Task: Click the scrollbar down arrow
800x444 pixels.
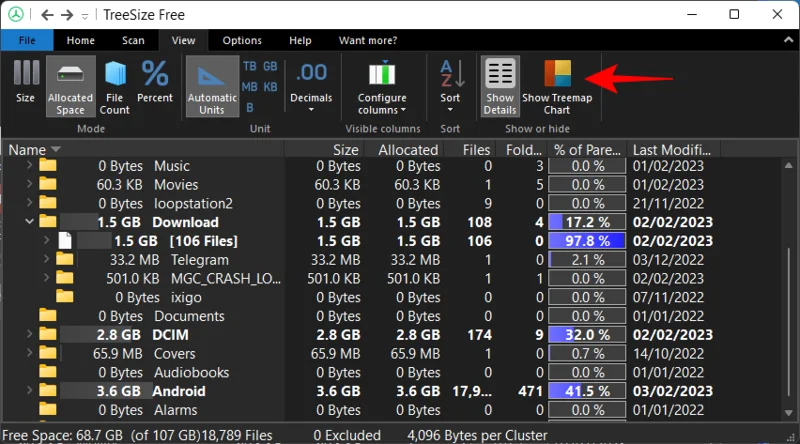Action: tap(789, 412)
